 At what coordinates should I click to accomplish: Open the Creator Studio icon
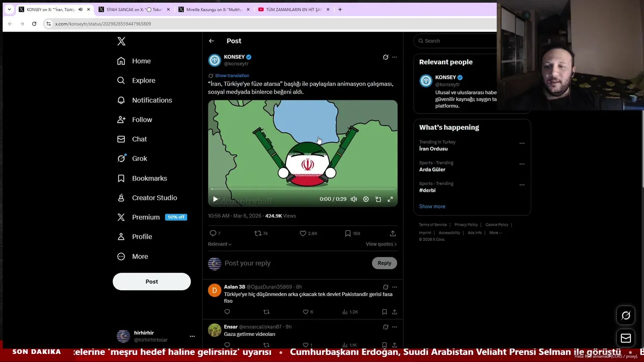coord(121,198)
